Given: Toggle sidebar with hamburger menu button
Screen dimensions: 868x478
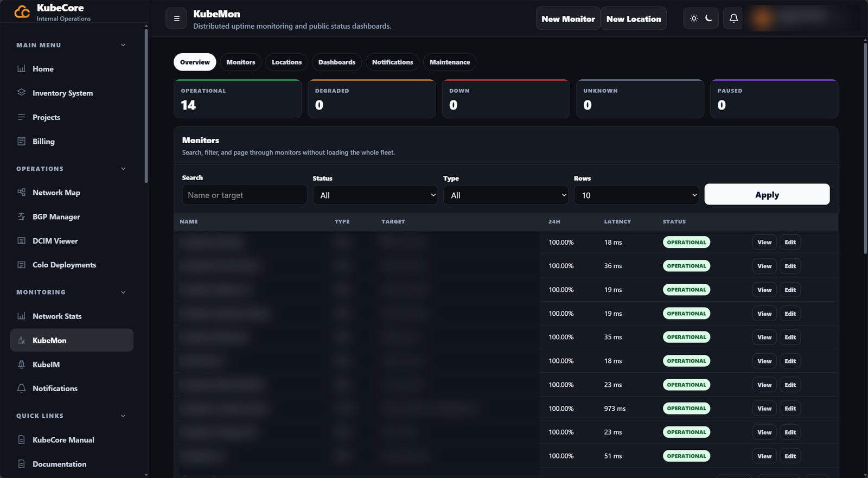Looking at the screenshot, I should click(176, 18).
